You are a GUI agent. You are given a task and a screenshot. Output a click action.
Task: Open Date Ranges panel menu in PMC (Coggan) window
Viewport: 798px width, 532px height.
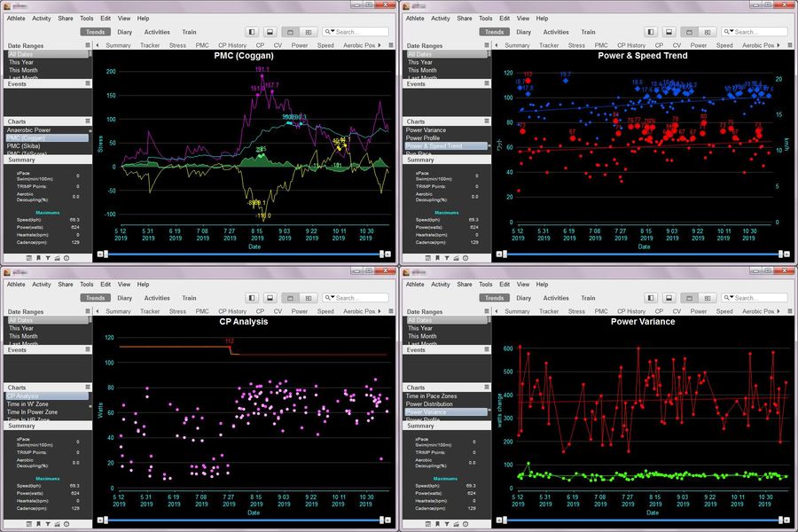88,45
